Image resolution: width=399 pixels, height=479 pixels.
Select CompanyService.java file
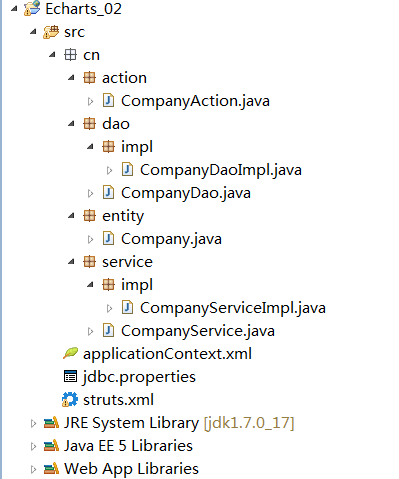pos(198,331)
